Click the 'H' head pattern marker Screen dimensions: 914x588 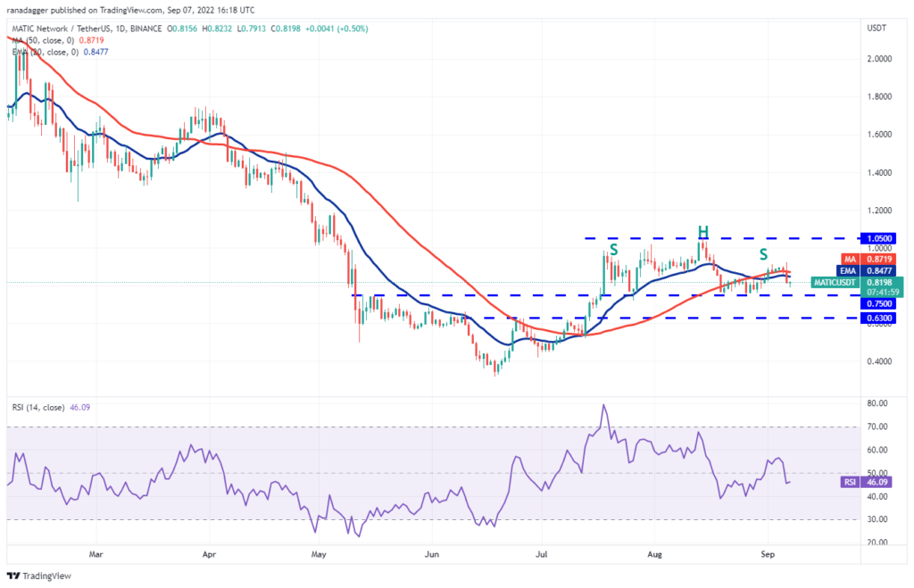tap(702, 233)
